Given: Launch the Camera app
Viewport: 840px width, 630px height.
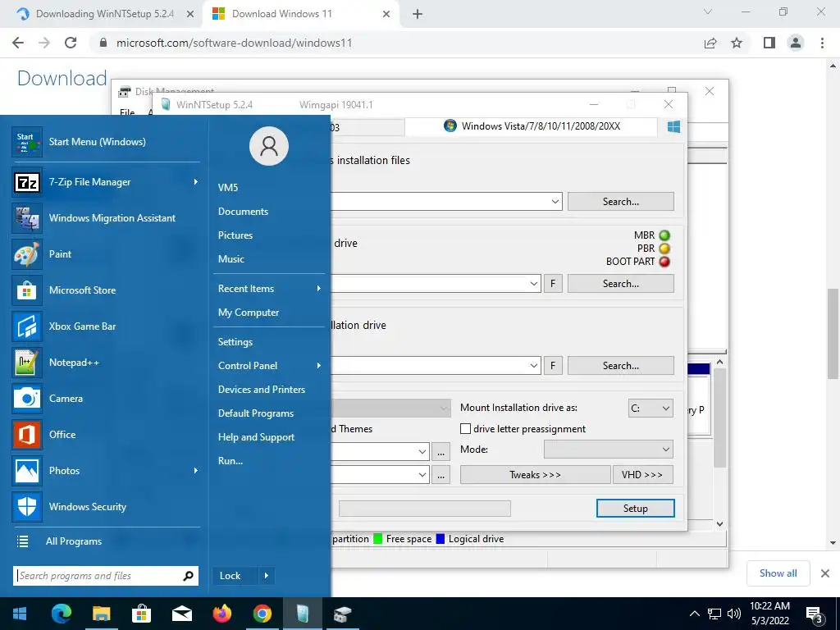Looking at the screenshot, I should (106, 399).
